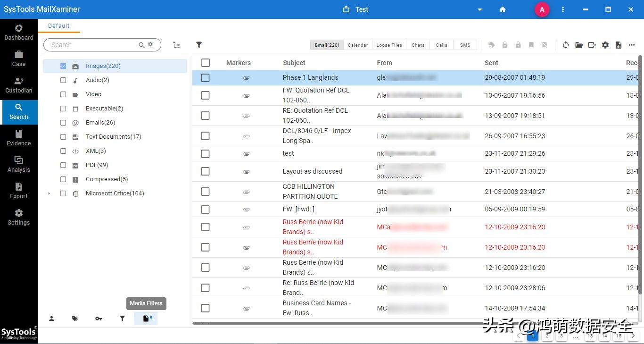The width and height of the screenshot is (644, 344).
Task: Open the key filter at bottom left
Action: click(99, 319)
